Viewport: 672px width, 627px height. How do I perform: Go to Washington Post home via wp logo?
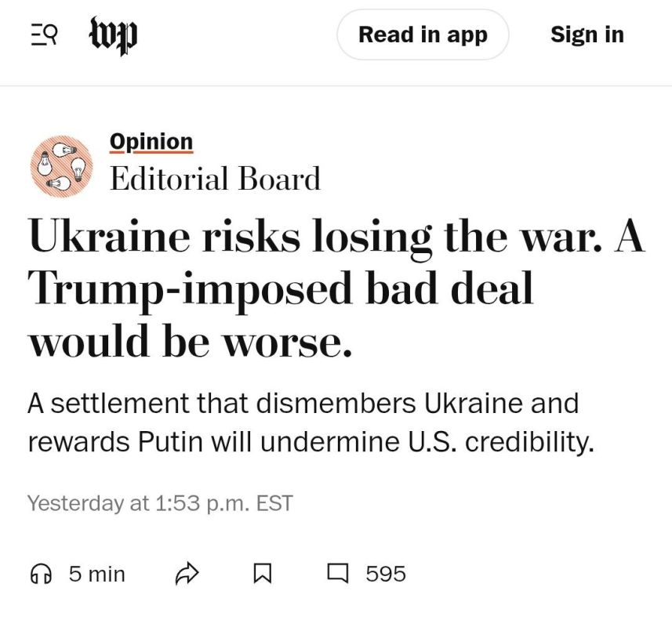[x=114, y=35]
